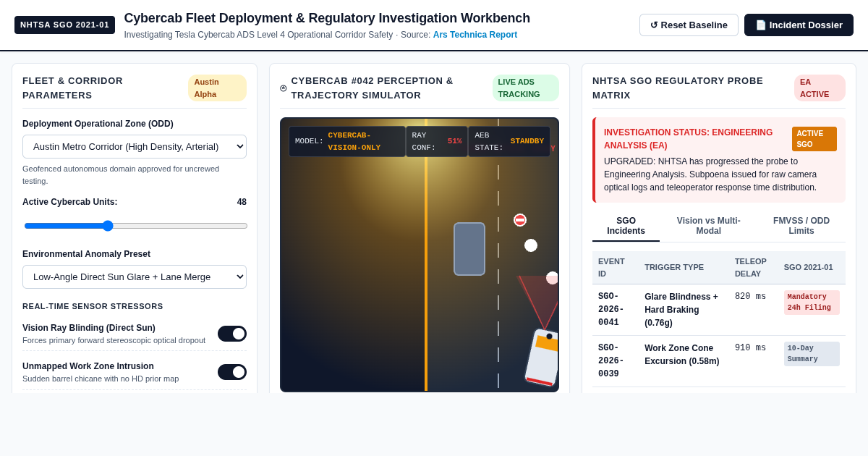Click event ID SGO-2026-0041
This screenshot has width=868, height=456.
click(x=611, y=310)
